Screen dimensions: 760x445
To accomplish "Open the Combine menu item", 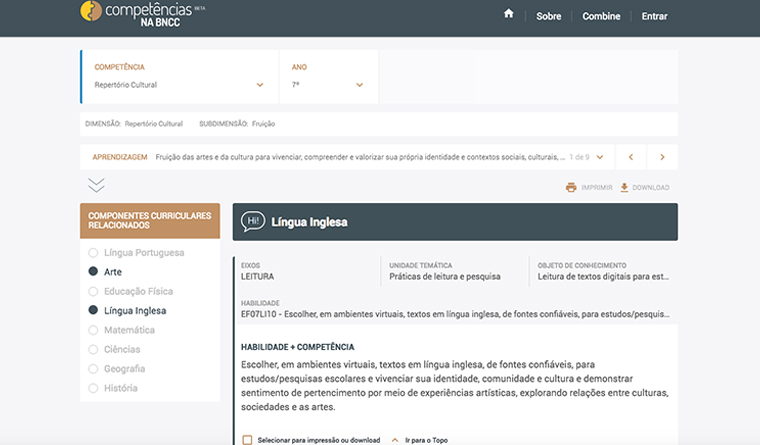I will tap(601, 16).
